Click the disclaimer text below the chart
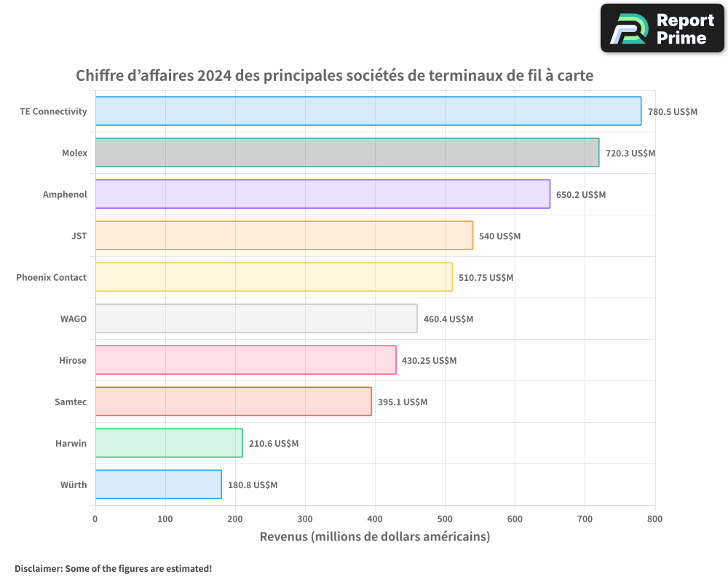The height and width of the screenshot is (582, 728). click(x=113, y=568)
